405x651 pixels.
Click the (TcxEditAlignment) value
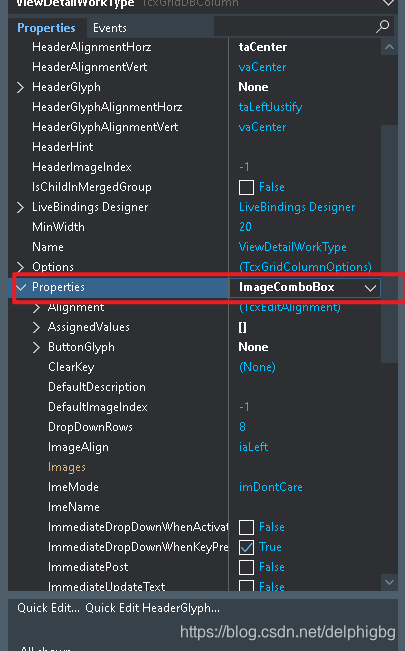[290, 307]
